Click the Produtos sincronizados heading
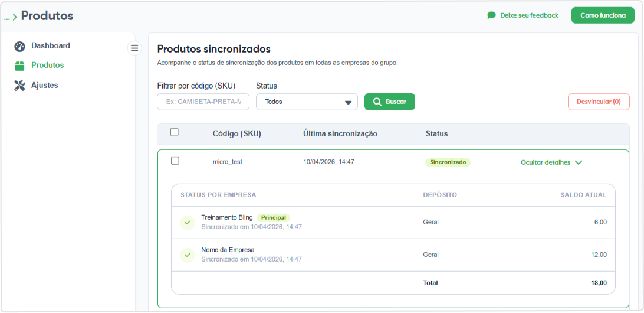The height and width of the screenshot is (313, 644). [x=214, y=49]
